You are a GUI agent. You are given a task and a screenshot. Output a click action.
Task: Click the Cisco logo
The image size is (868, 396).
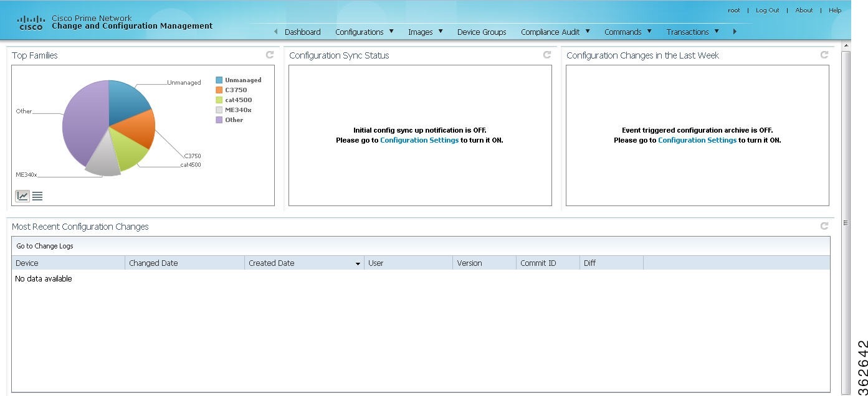31,23
